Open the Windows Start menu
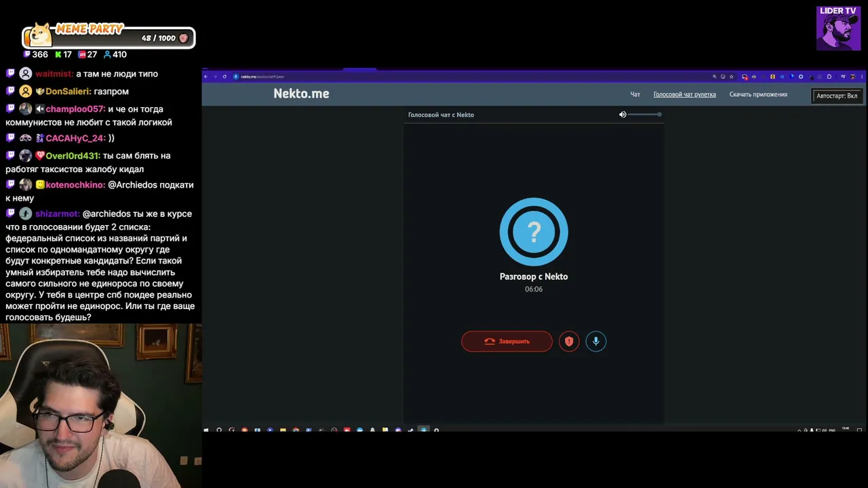This screenshot has width=868, height=488. 206,430
